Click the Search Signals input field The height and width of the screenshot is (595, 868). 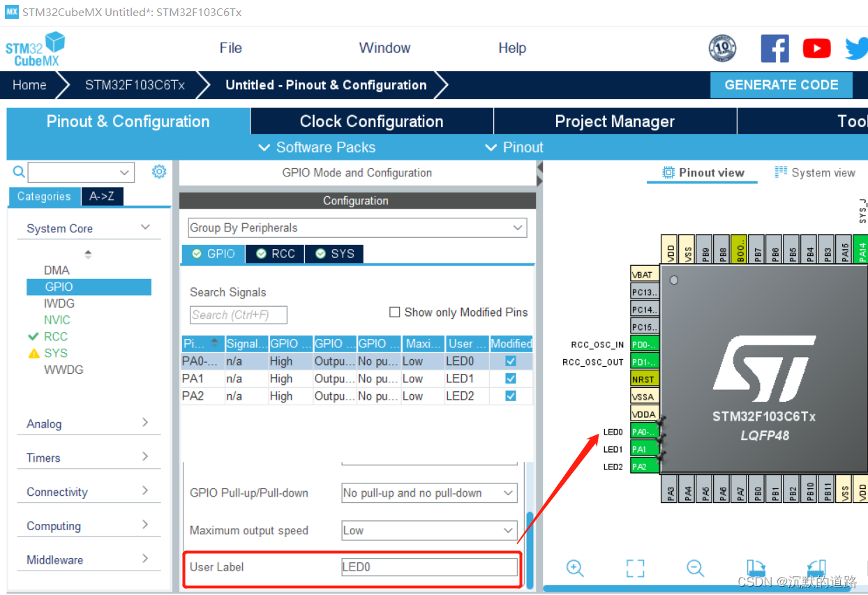pos(239,315)
